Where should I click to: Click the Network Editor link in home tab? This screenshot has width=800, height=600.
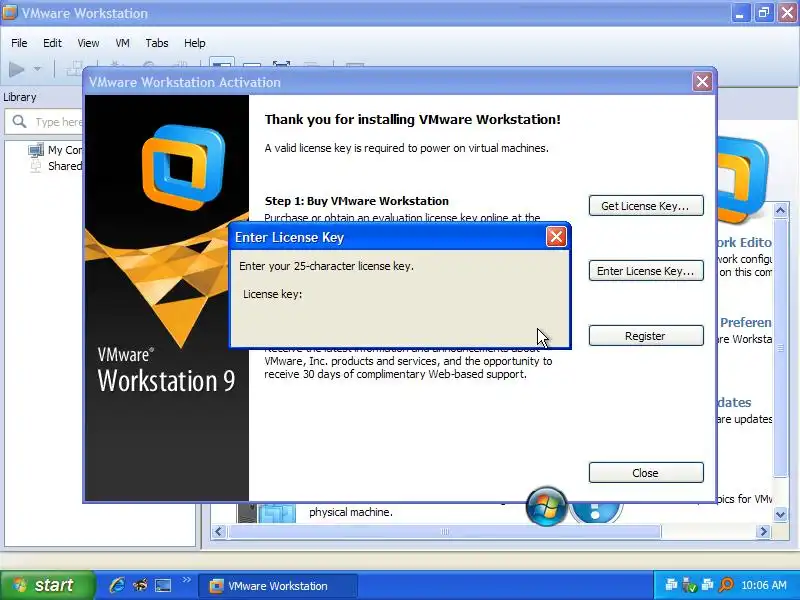[744, 242]
